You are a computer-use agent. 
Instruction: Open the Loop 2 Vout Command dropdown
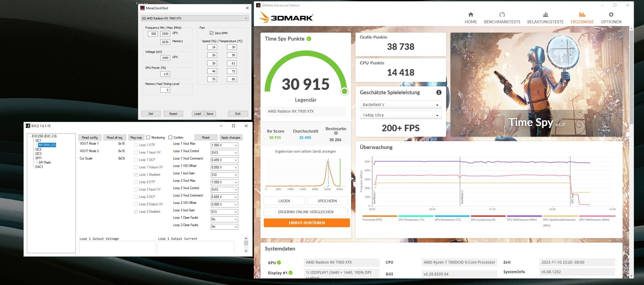click(x=224, y=197)
